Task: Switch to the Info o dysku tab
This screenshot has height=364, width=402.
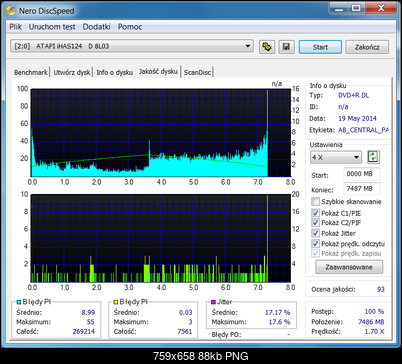Action: 114,72
